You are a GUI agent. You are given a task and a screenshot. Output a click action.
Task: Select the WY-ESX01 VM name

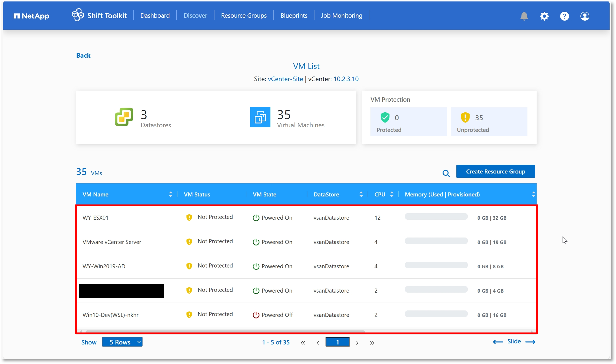pos(95,218)
